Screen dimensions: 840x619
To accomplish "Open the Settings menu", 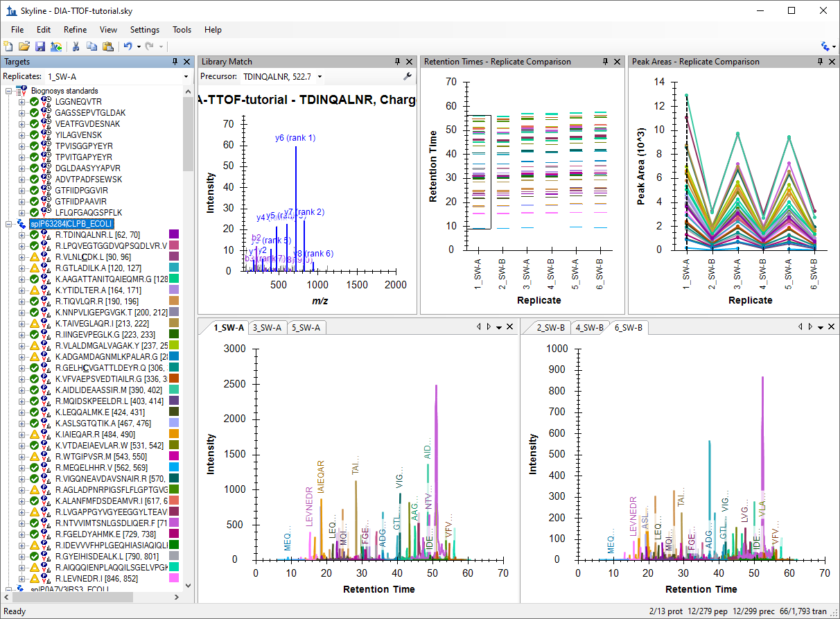I will click(145, 30).
